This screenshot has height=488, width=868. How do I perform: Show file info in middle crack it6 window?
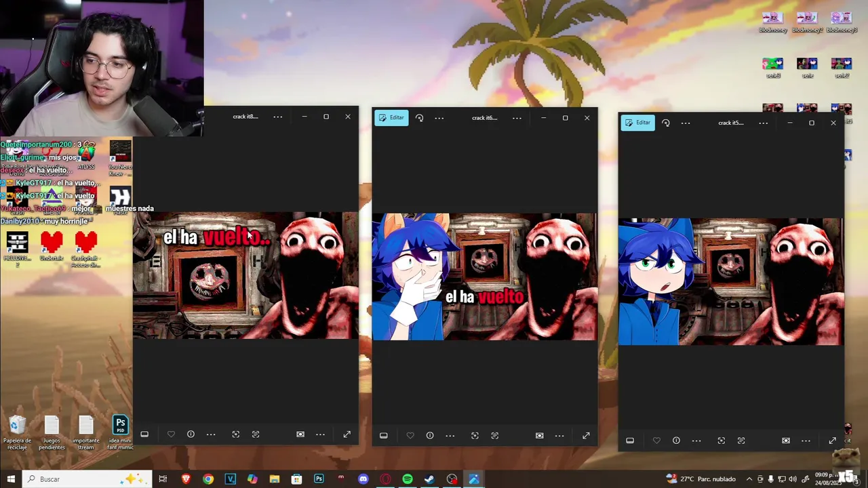pyautogui.click(x=430, y=436)
